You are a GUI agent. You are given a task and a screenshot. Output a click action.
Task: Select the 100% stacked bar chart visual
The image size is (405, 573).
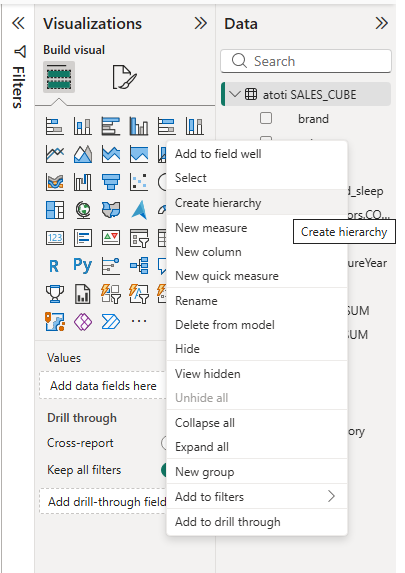167,126
